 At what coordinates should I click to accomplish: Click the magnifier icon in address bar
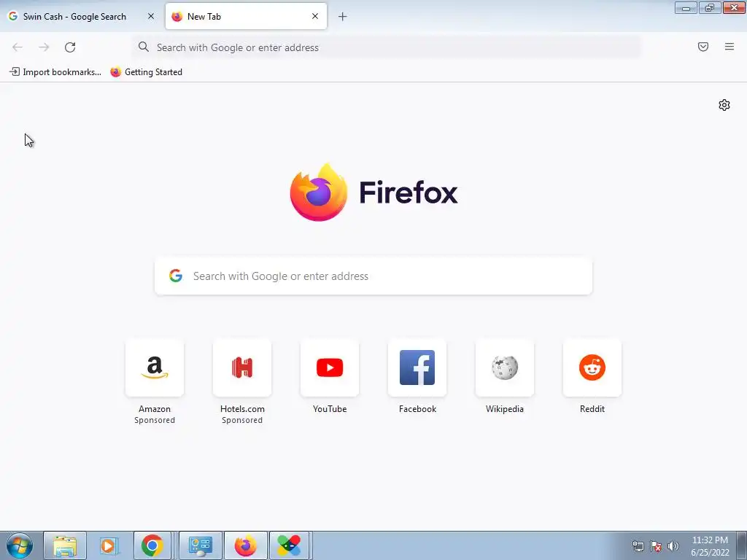pos(144,47)
